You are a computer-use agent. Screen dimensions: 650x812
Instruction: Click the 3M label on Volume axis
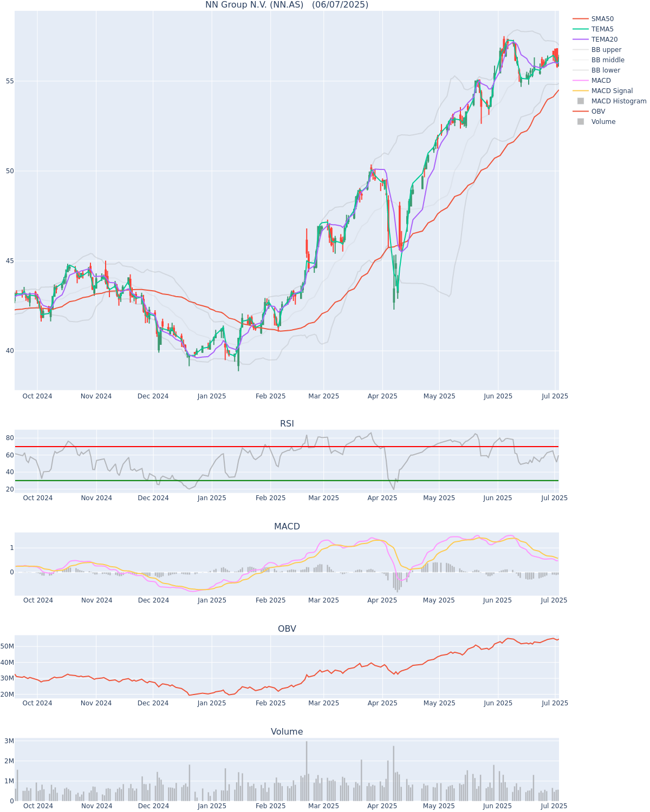[x=9, y=741]
